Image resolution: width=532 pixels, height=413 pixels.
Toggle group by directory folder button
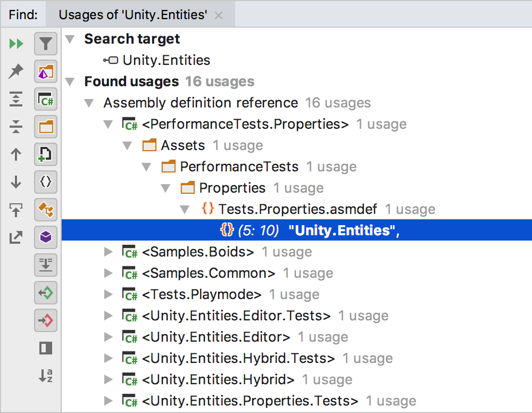pyautogui.click(x=45, y=127)
